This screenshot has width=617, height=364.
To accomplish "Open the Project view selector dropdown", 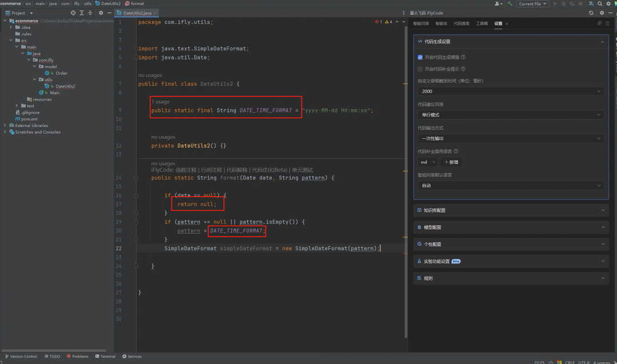I will [x=19, y=13].
